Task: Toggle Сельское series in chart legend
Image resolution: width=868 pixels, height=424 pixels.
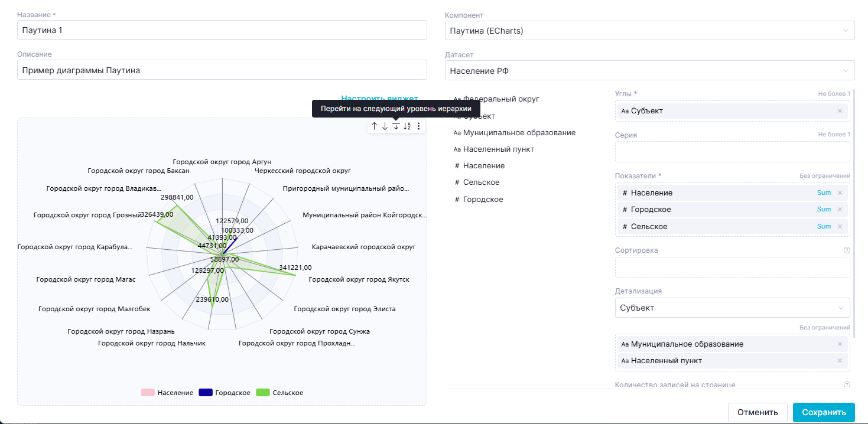Action: pos(280,393)
